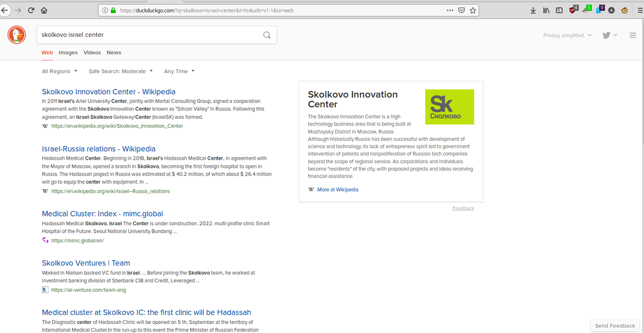644x333 pixels.
Task: Select the Web results tab
Action: (x=47, y=52)
